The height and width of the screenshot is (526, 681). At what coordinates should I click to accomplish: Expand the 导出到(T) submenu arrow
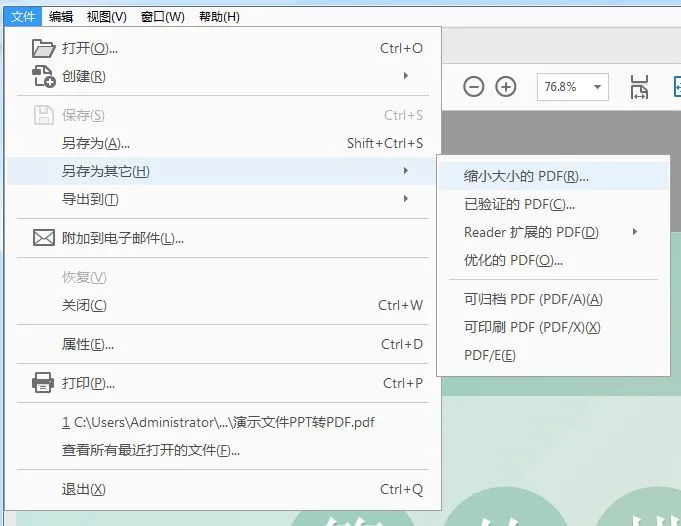click(x=406, y=198)
